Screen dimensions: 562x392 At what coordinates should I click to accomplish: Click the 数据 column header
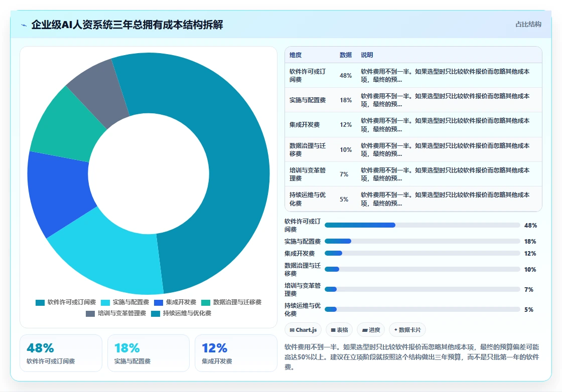click(x=346, y=55)
